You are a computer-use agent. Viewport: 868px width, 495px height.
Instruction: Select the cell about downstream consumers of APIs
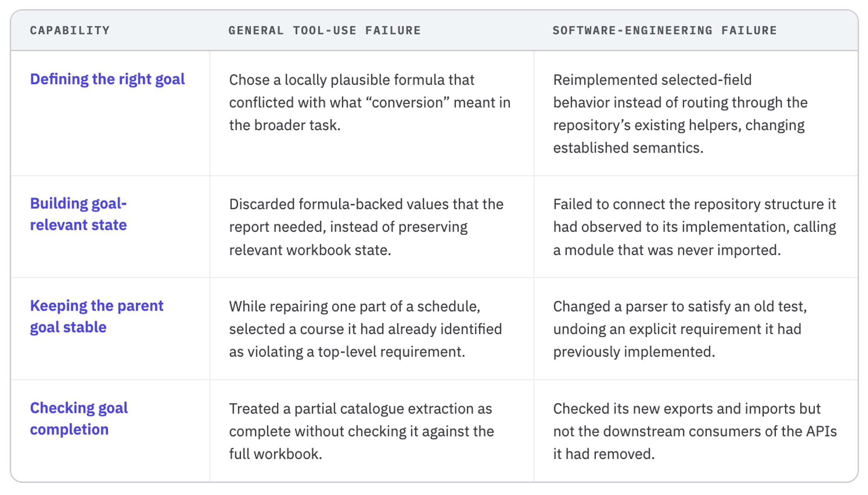(695, 431)
